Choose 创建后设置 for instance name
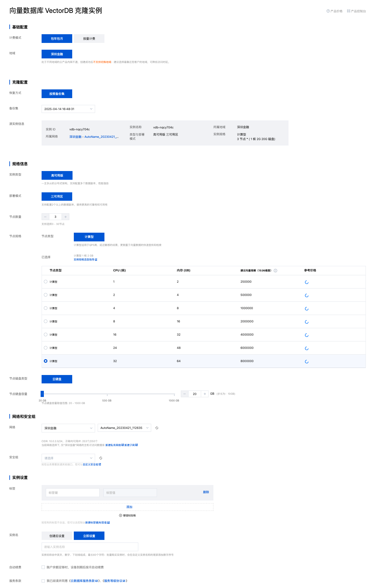 click(x=57, y=536)
